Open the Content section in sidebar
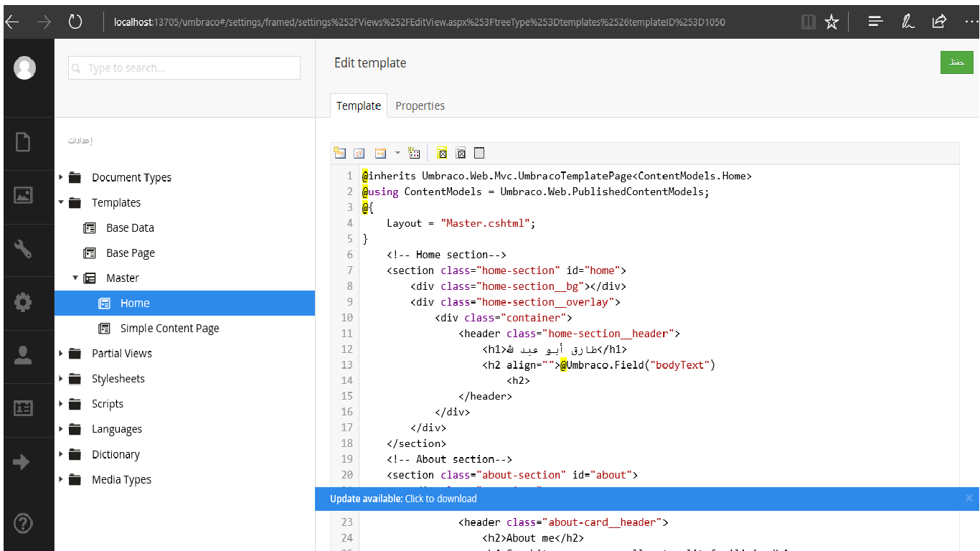 tap(23, 142)
